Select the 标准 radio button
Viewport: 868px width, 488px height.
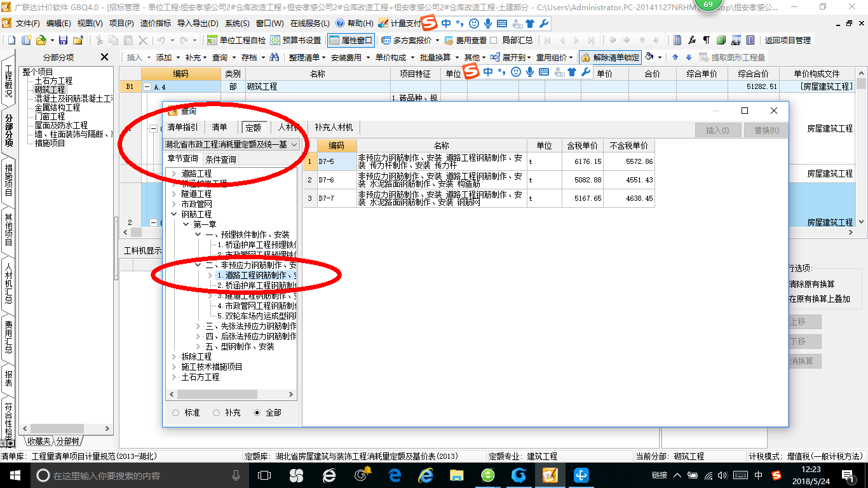pos(176,412)
